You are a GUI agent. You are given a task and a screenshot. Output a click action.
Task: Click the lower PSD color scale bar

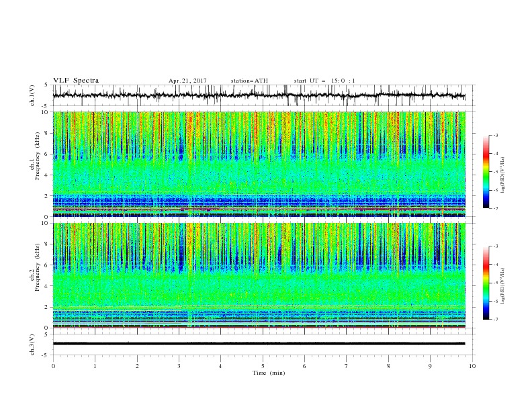click(486, 283)
